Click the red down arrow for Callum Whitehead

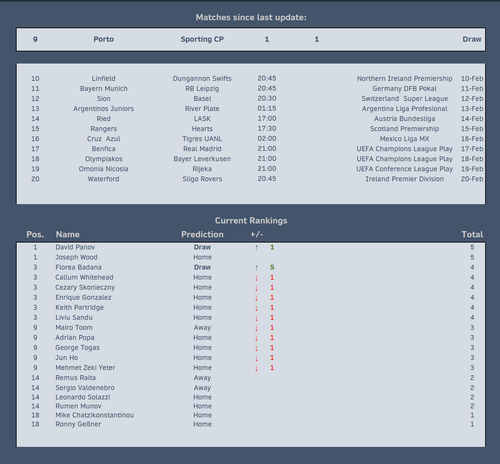[x=256, y=278]
